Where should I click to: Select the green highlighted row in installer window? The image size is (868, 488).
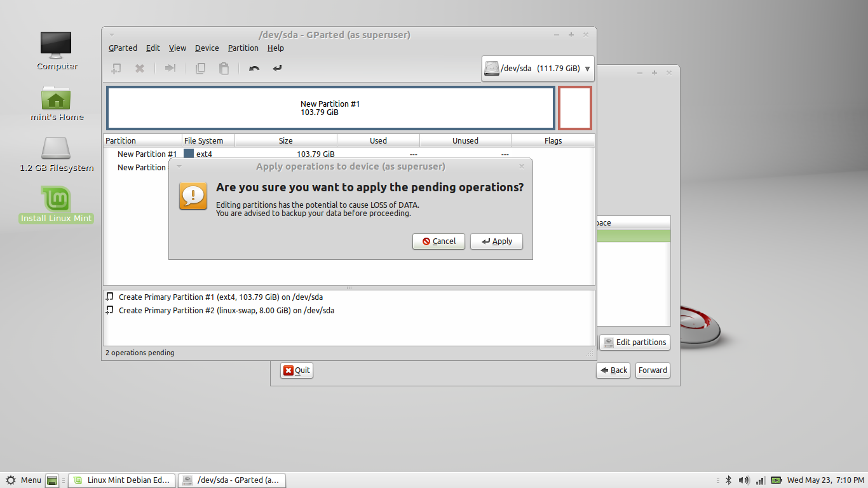pos(633,236)
